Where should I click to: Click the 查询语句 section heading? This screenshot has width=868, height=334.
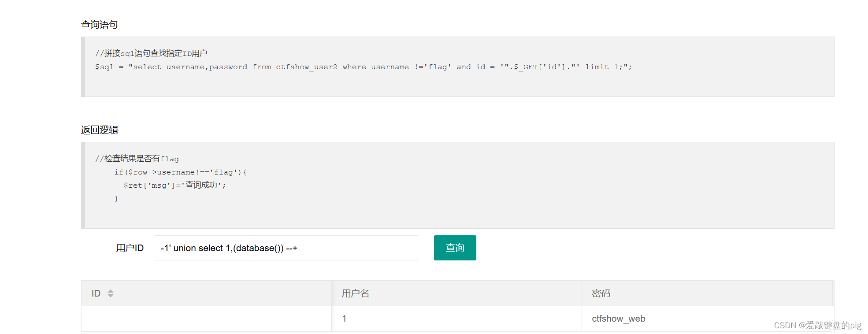pos(100,25)
